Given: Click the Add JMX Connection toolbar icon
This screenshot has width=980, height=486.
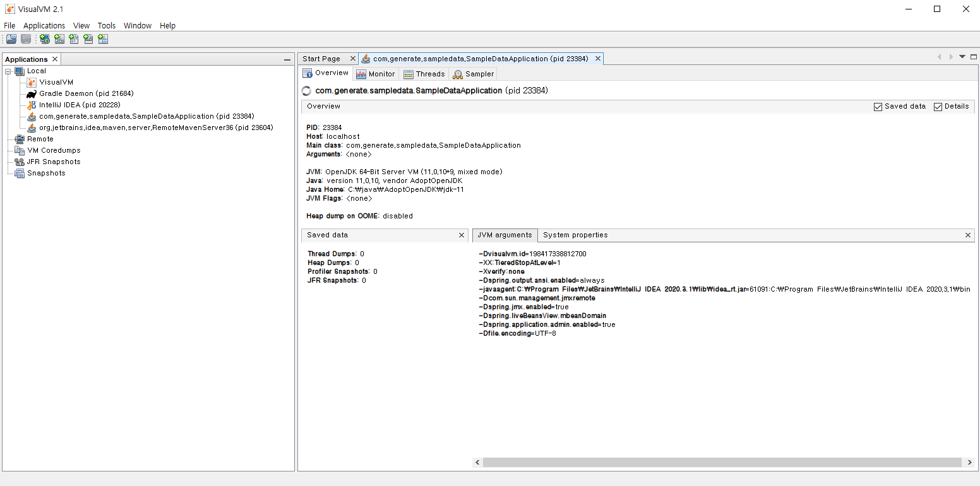Looking at the screenshot, I should [59, 39].
